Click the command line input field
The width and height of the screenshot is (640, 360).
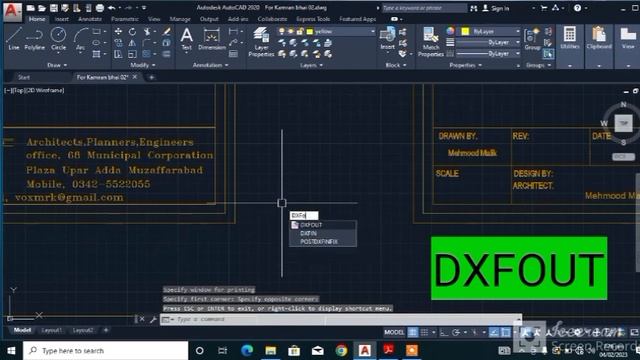click(x=341, y=319)
